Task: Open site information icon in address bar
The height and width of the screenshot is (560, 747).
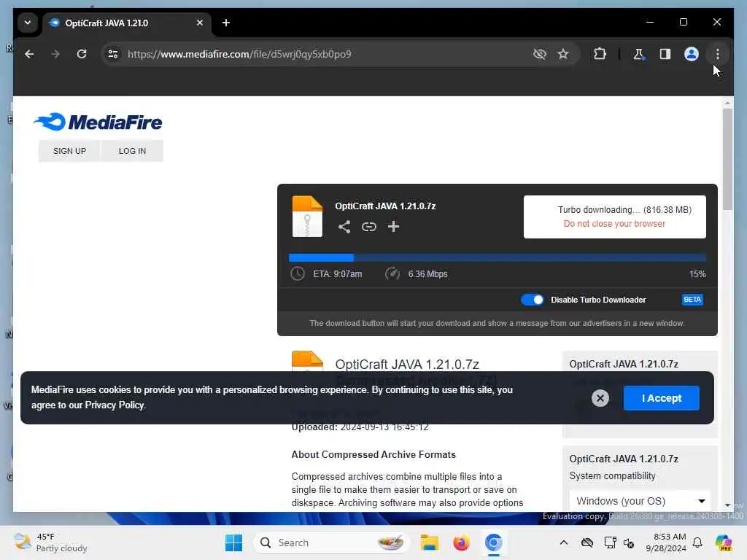Action: [113, 54]
